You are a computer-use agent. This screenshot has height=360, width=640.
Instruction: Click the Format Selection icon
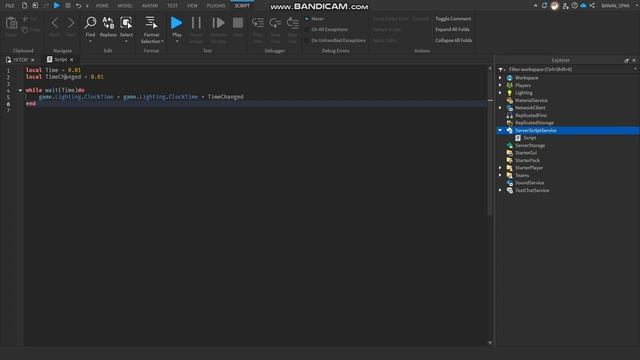[151, 23]
